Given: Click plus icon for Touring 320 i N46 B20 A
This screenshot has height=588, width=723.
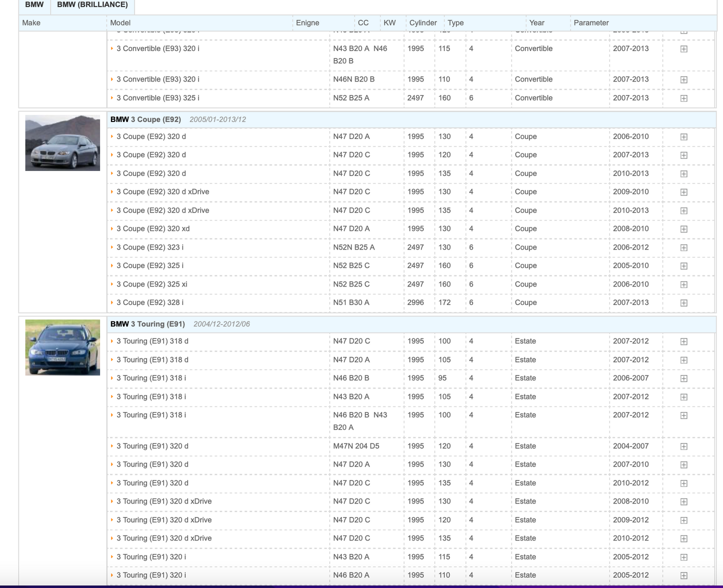Looking at the screenshot, I should (683, 575).
